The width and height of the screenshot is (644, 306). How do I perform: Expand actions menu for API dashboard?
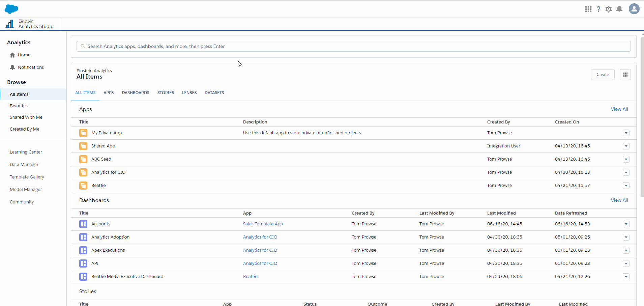626,263
